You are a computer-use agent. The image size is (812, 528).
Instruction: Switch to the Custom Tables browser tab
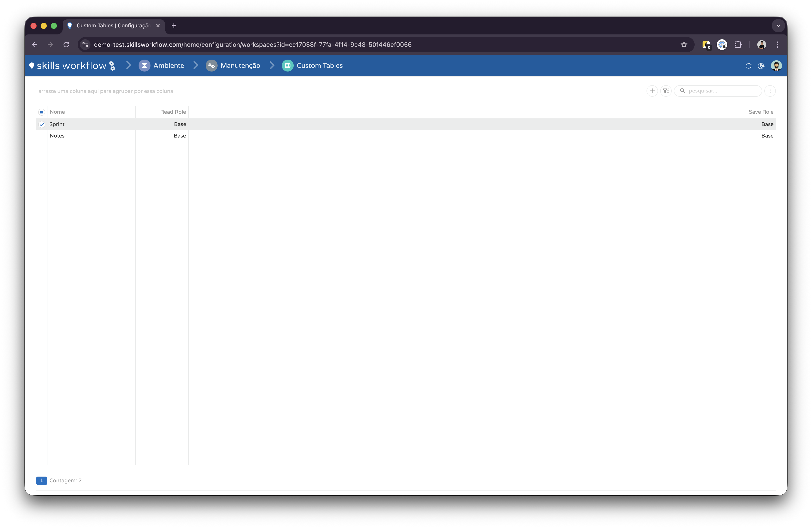113,26
